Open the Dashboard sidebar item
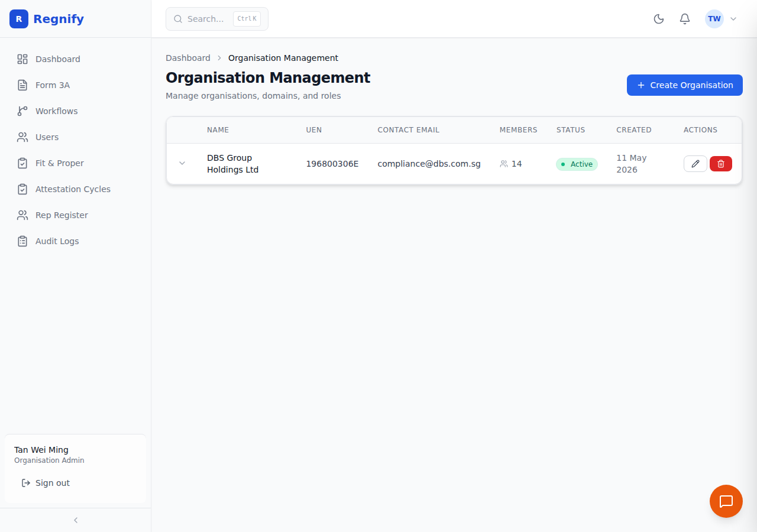The image size is (757, 532). [76, 59]
